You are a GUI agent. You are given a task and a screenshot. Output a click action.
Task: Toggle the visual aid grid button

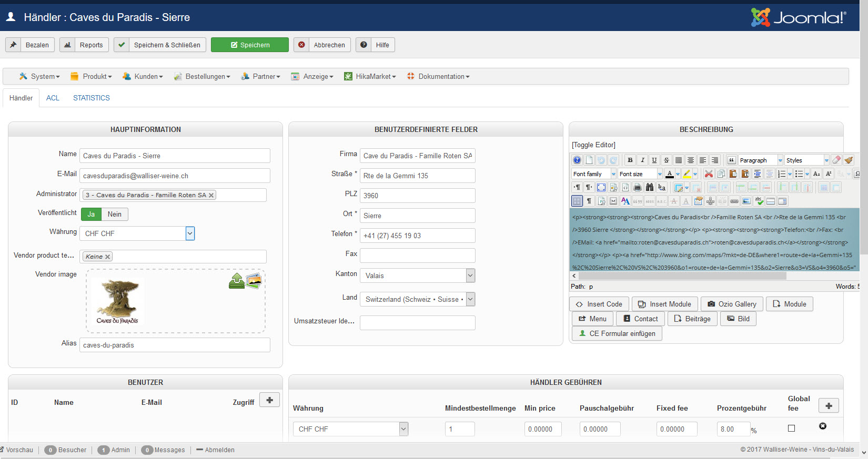coord(577,201)
